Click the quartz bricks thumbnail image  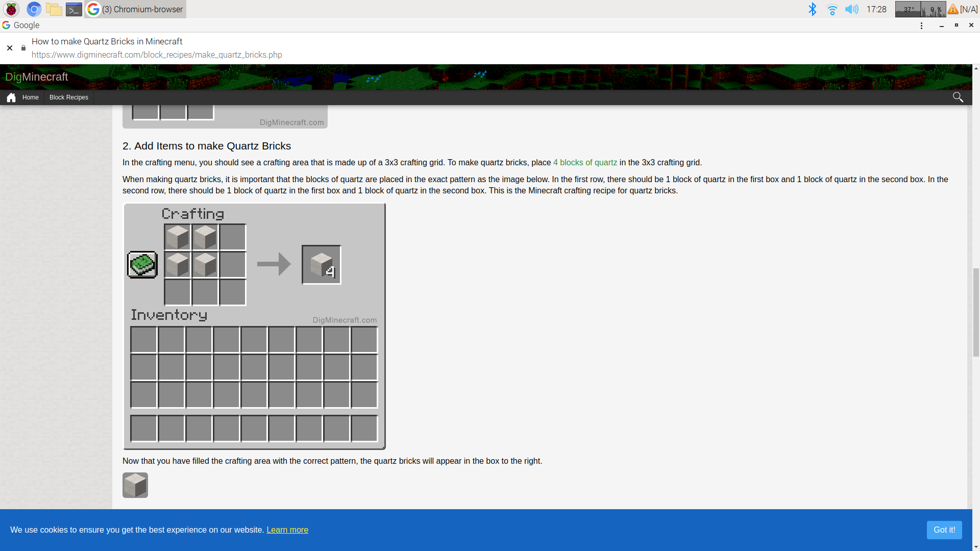tap(135, 485)
